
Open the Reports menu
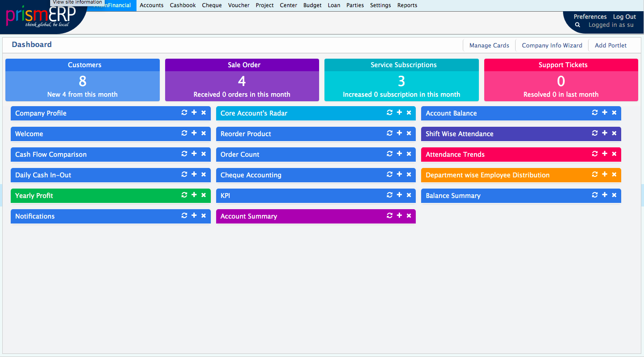pyautogui.click(x=407, y=5)
